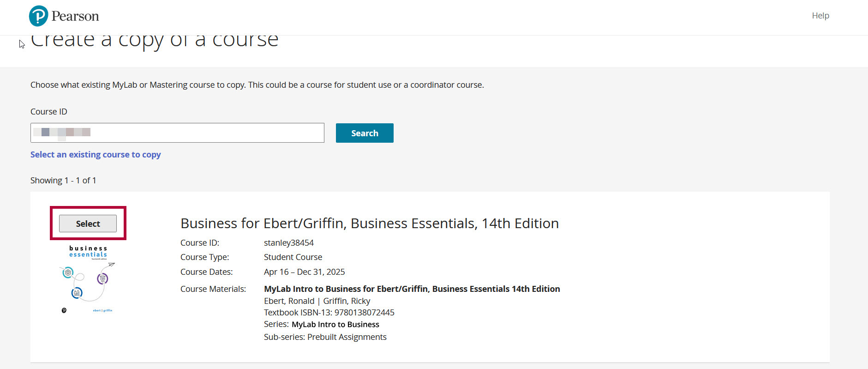Click the Business Essentials 14th Edition course title
The height and width of the screenshot is (369, 868).
pyautogui.click(x=369, y=224)
